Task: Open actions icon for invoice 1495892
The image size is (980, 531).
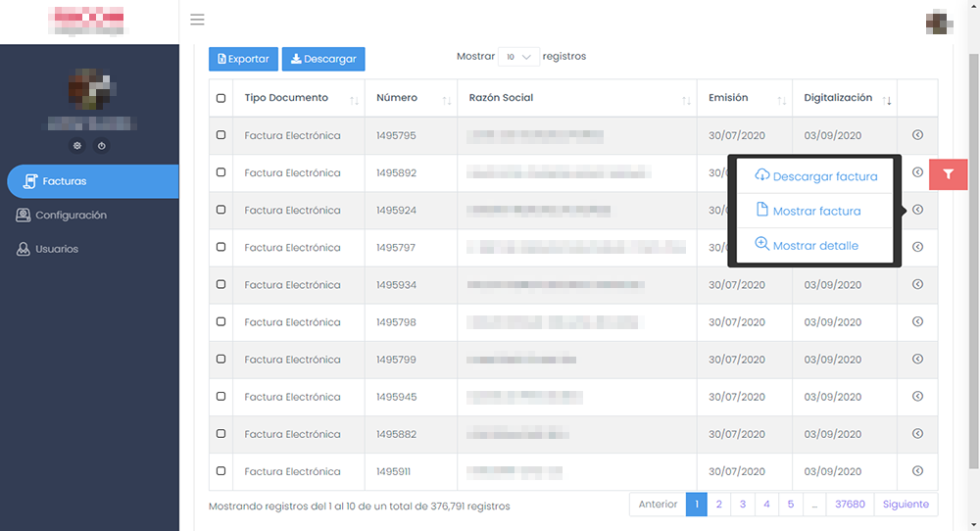Action: [917, 172]
